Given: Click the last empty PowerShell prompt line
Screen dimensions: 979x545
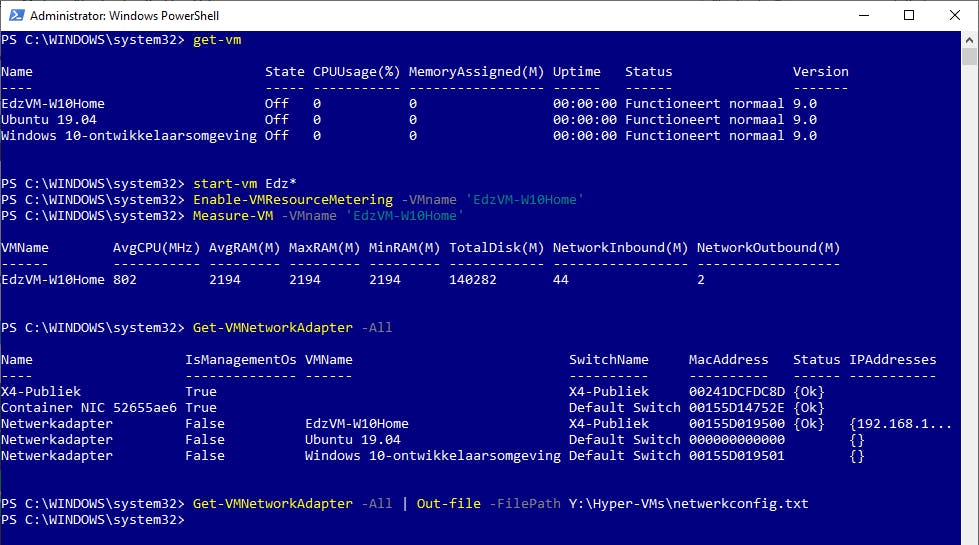Looking at the screenshot, I should (94, 519).
